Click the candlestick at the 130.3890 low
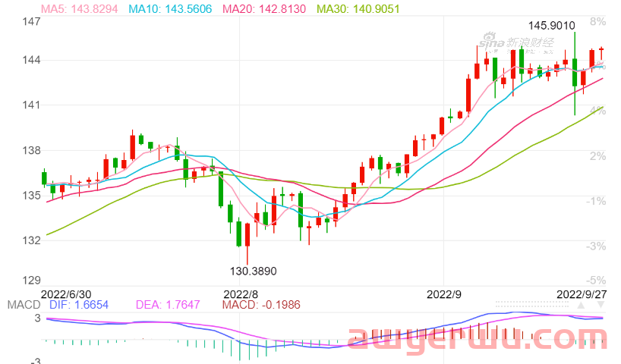Screen dimensions: 621x364 247,243
